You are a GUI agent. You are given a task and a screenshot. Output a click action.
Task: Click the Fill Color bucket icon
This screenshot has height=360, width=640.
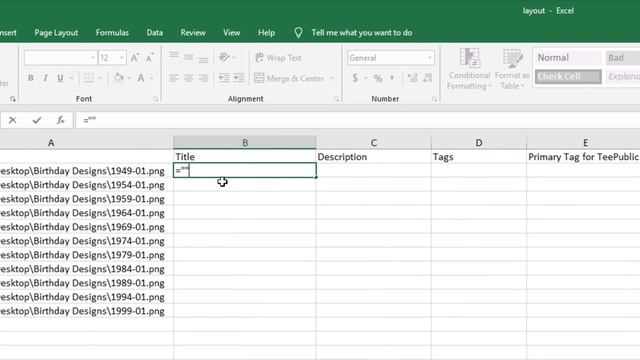118,78
